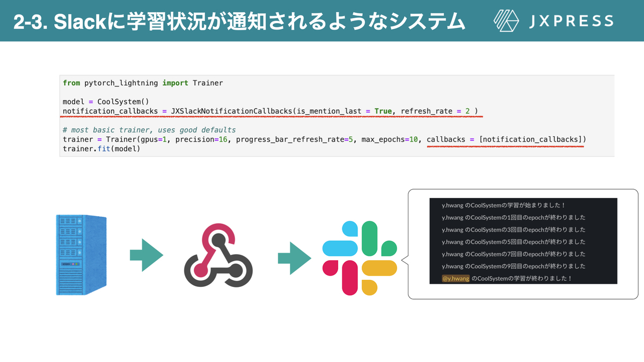Click the 'JXSlackNotificationCallbacks' code text

(232, 112)
